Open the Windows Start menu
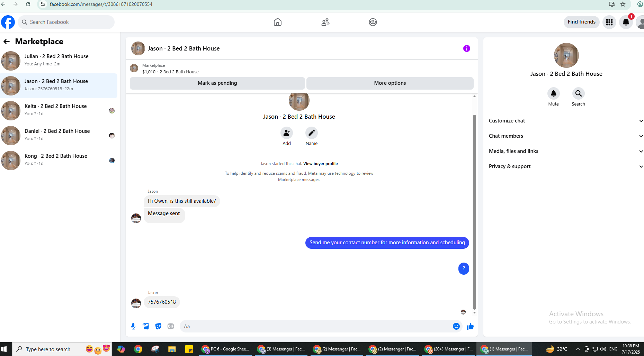644x356 pixels. tap(4, 349)
